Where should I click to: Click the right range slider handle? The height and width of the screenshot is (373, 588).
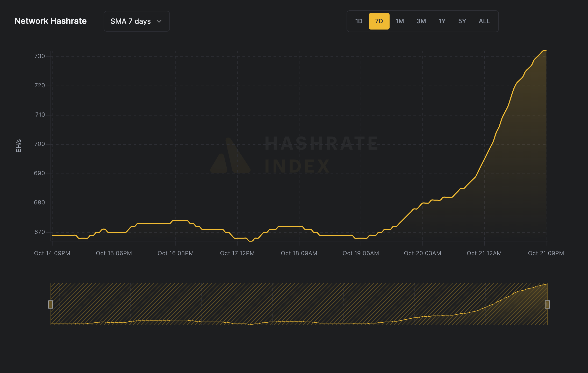[x=547, y=305]
